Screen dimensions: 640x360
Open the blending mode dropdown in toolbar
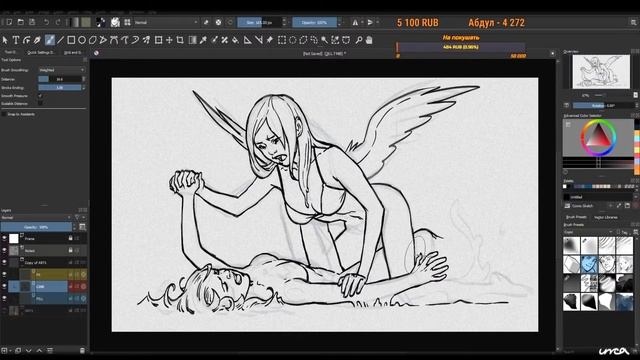coord(165,22)
